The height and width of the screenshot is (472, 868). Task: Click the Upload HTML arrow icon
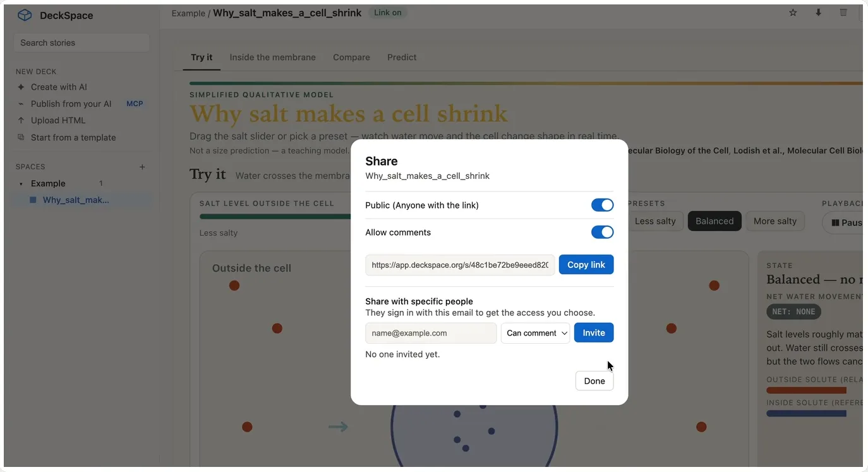tap(21, 120)
